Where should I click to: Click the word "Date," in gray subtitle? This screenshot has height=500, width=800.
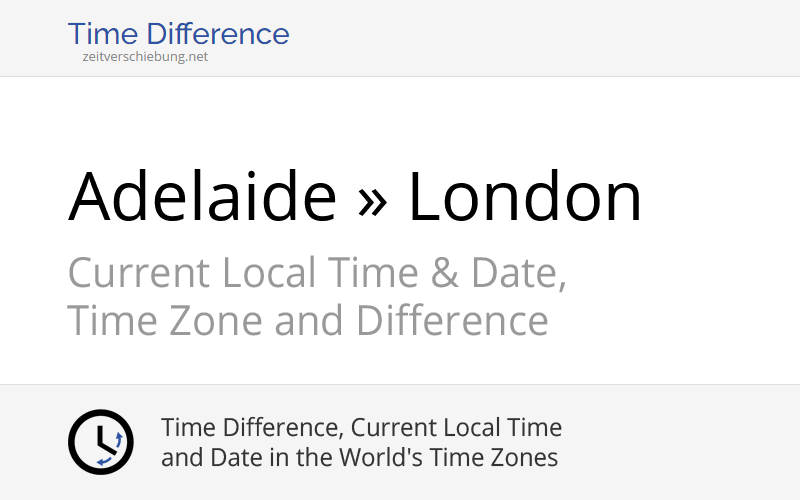tap(518, 273)
